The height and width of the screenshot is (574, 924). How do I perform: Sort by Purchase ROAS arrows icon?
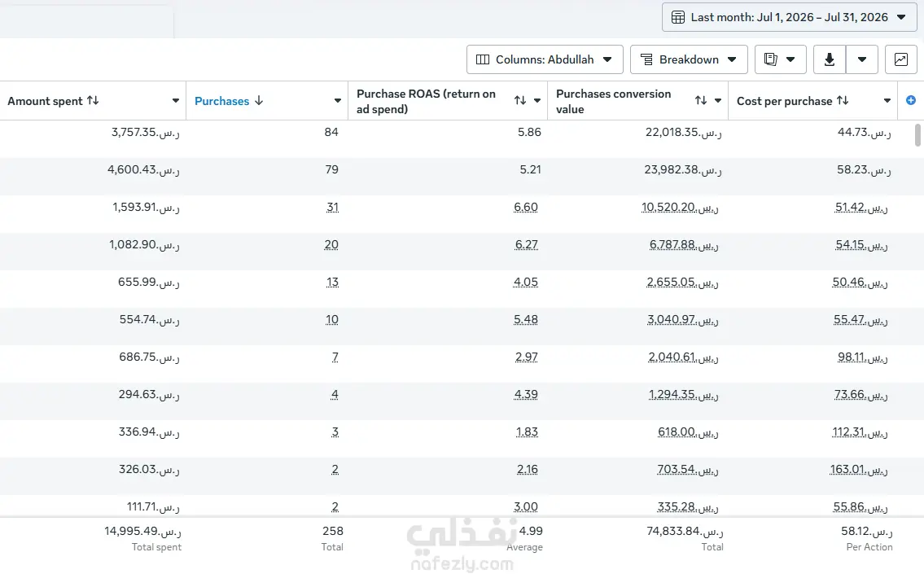click(519, 100)
